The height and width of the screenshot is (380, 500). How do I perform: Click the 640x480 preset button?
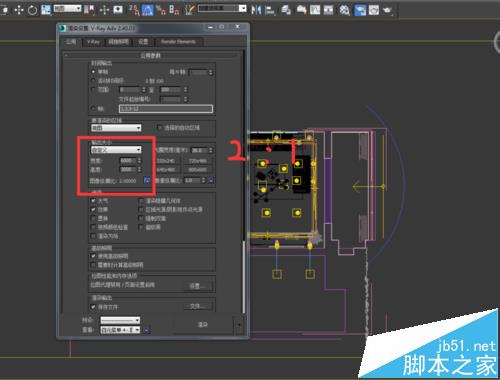click(x=166, y=170)
